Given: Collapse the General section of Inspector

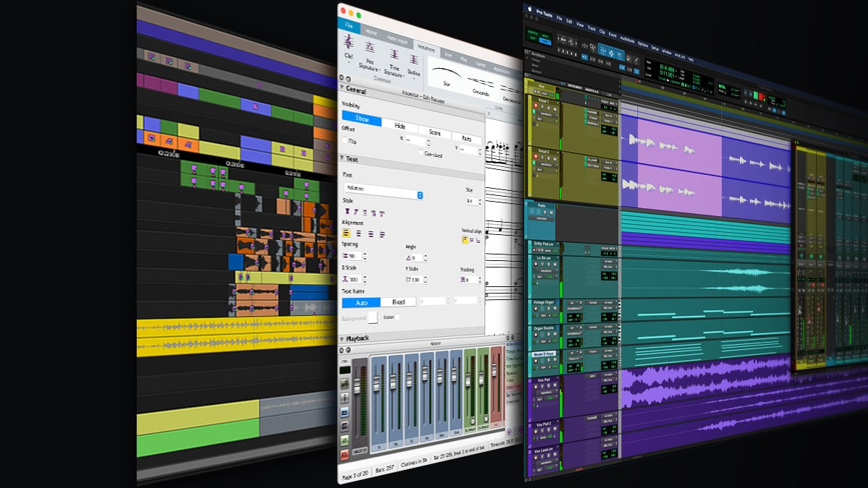Looking at the screenshot, I should [342, 89].
